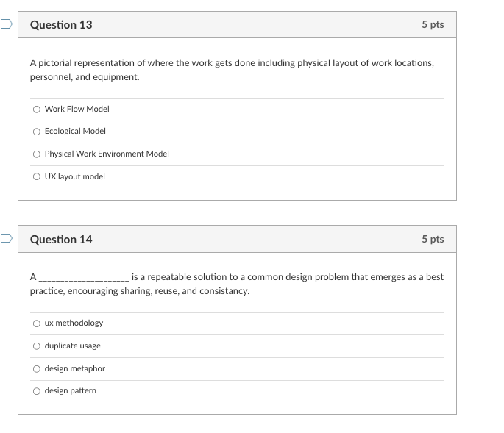Click the Physical Work Environment Model label
The image size is (504, 433).
pyautogui.click(x=107, y=154)
